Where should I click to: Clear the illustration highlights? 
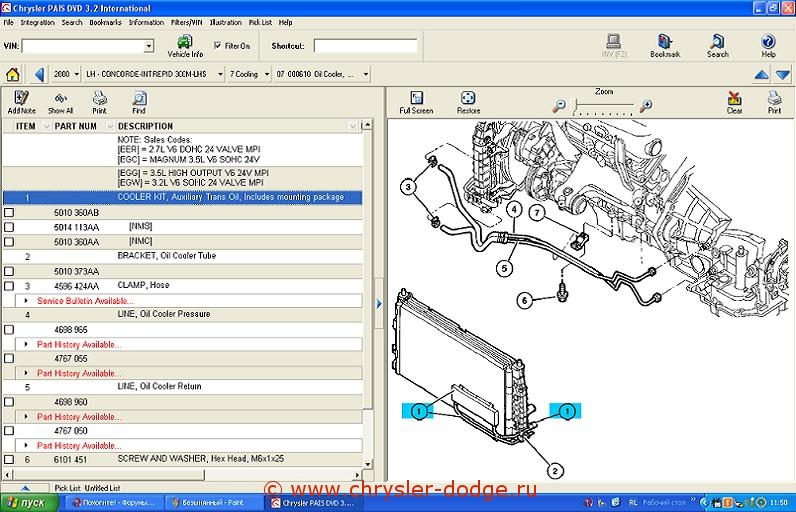pos(734,103)
